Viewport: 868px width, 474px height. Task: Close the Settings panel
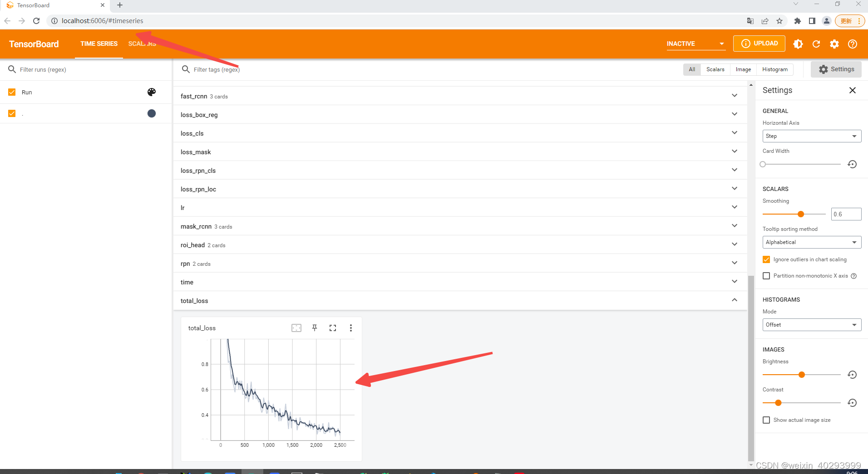coord(853,90)
